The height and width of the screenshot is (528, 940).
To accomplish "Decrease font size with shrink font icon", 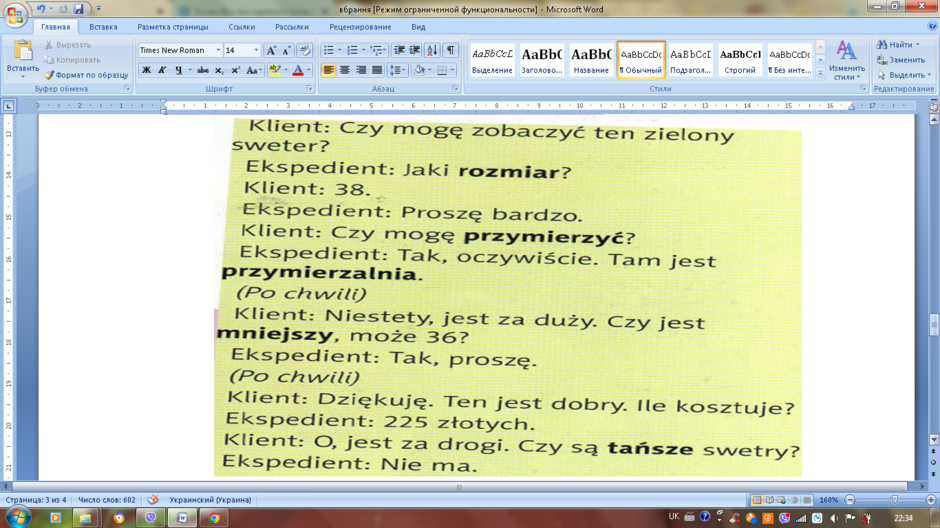I will (287, 50).
